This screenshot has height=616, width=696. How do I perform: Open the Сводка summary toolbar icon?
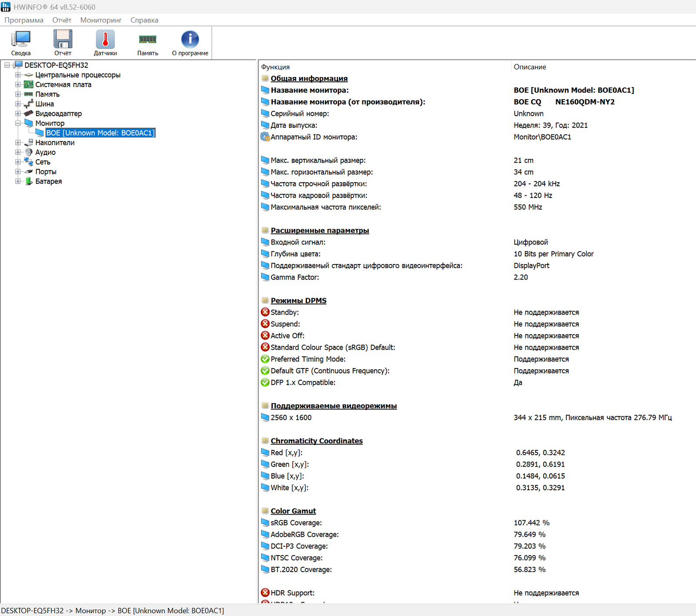pyautogui.click(x=21, y=39)
